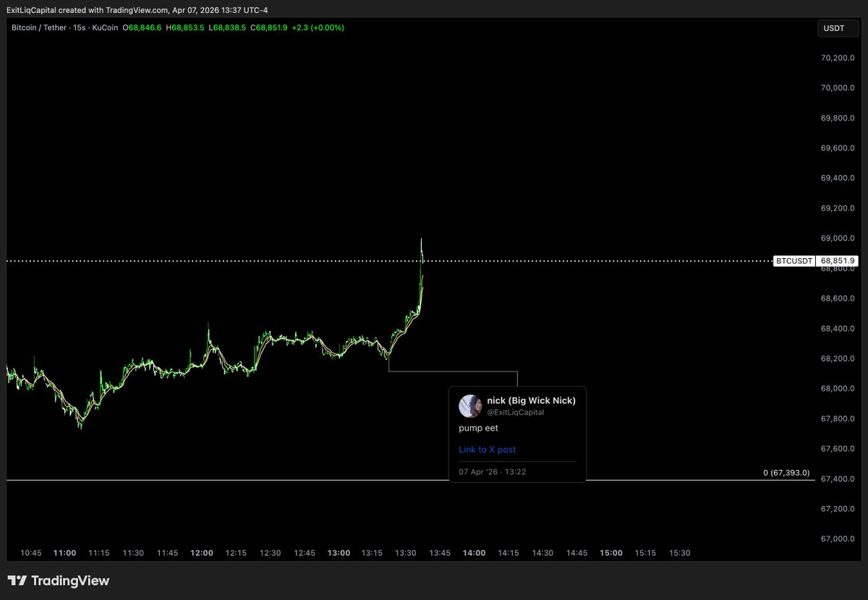Viewport: 868px width, 600px height.
Task: Open the Link to X post
Action: pyautogui.click(x=487, y=450)
